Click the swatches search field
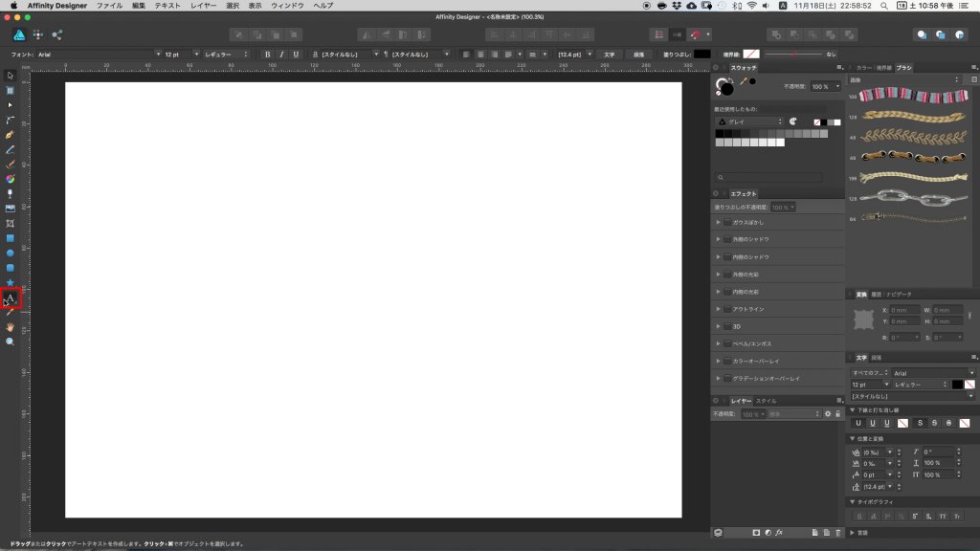980x551 pixels. pos(768,177)
